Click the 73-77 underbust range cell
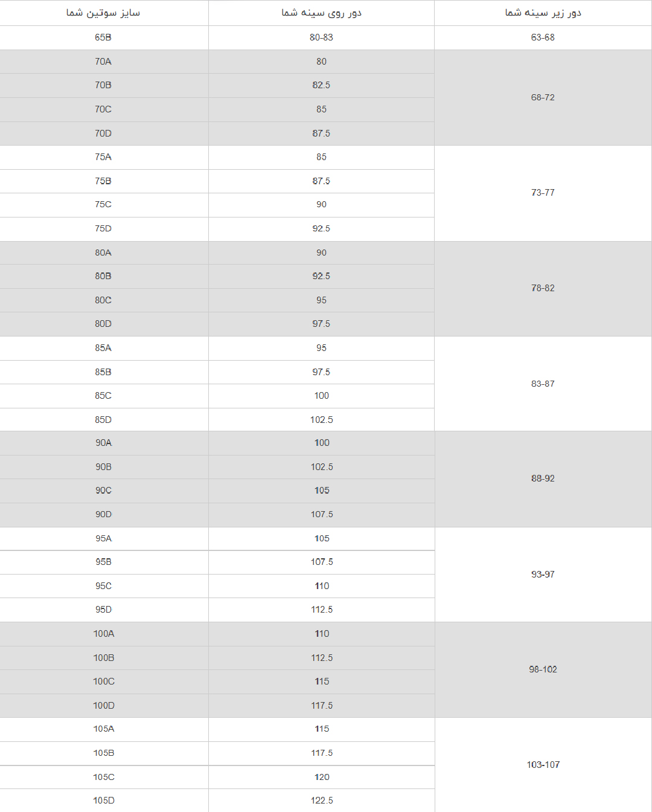This screenshot has height=812, width=652. (543, 193)
